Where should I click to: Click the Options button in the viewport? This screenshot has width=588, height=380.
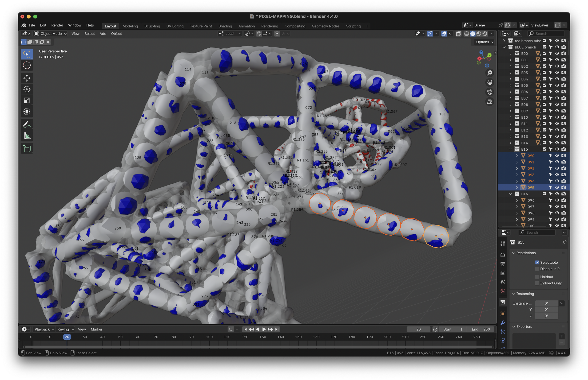(x=484, y=42)
